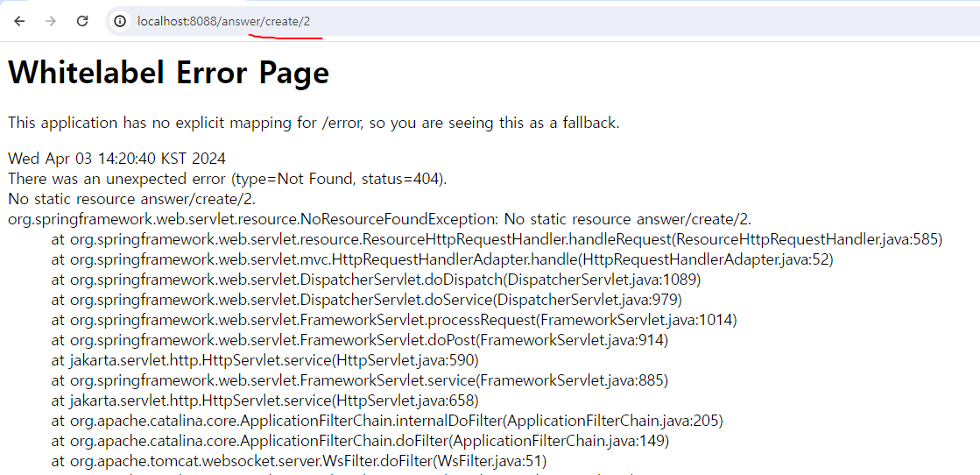Click the timestamp Wed Apr 03 14:20:40 KST 2024
980x475 pixels.
pyautogui.click(x=116, y=159)
